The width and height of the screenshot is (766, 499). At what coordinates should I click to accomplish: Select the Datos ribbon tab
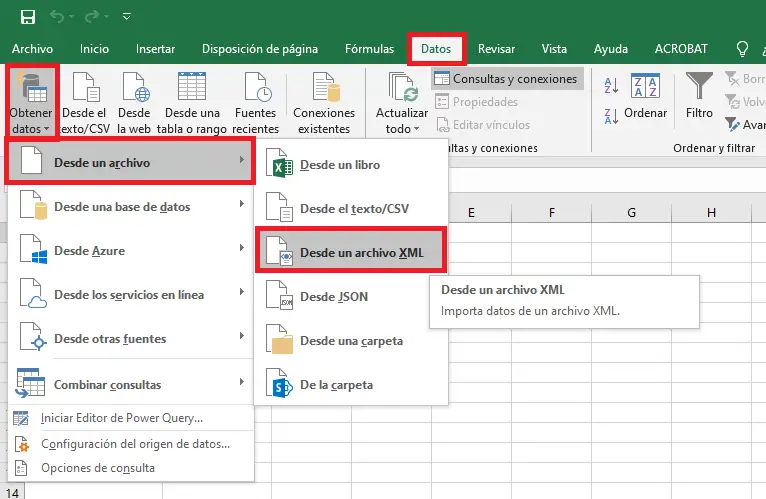point(436,49)
